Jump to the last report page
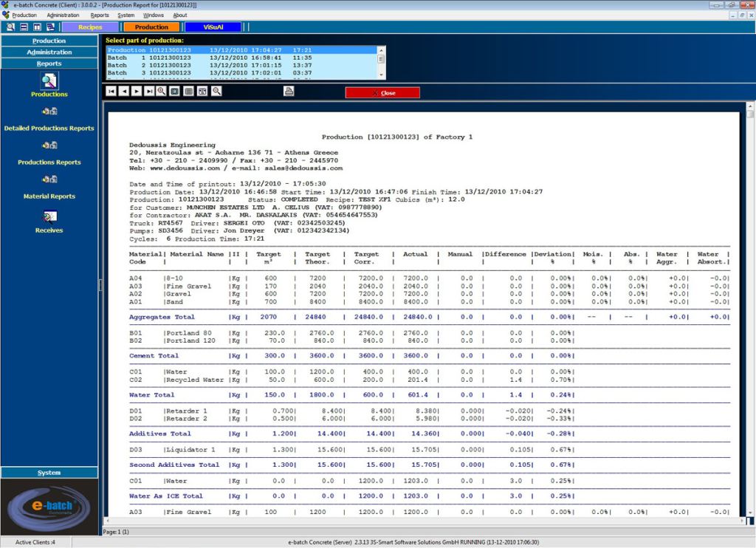756x548 pixels. pos(149,91)
